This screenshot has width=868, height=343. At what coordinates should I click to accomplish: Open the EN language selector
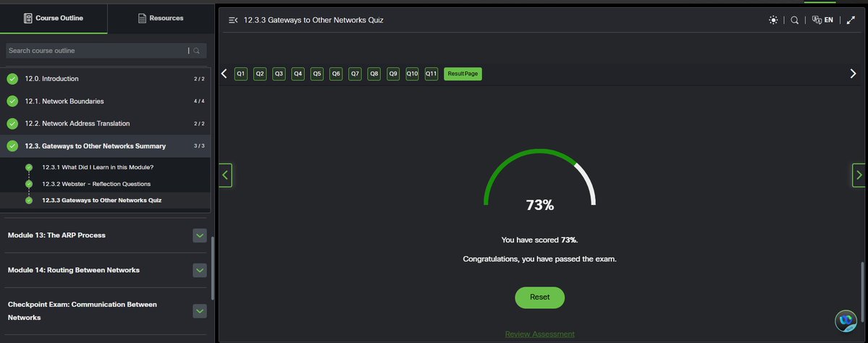[822, 20]
